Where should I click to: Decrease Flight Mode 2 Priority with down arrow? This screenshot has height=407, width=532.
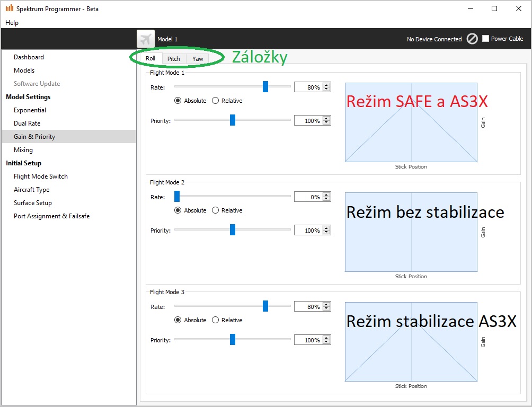[x=326, y=233]
